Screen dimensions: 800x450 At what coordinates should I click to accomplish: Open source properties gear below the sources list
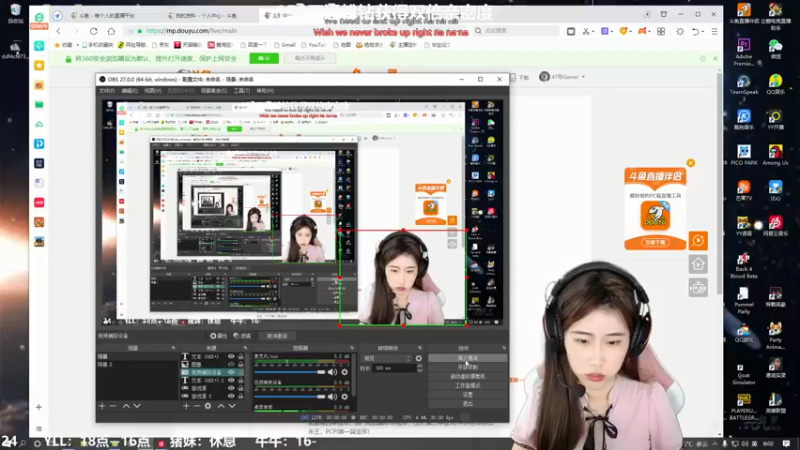pyautogui.click(x=208, y=406)
